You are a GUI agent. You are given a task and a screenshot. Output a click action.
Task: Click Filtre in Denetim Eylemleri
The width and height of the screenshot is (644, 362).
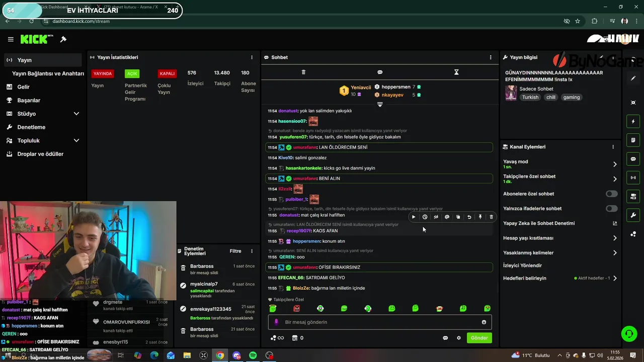click(x=235, y=251)
